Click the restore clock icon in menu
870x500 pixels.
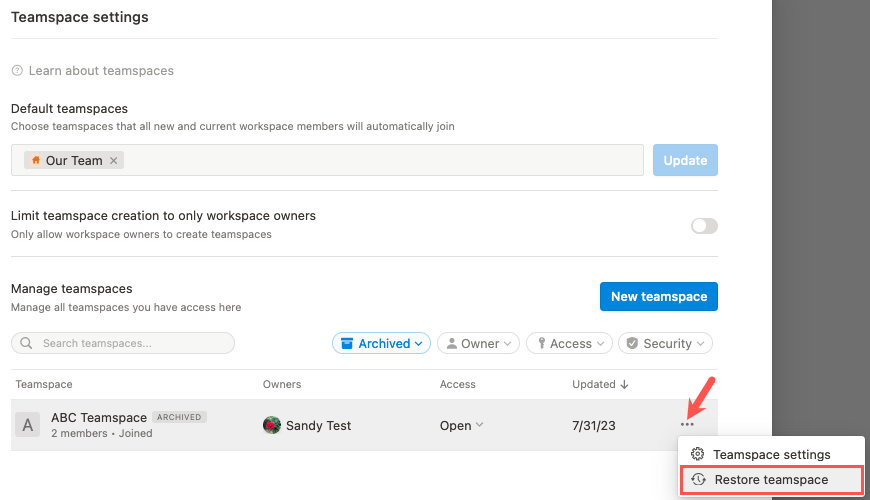(699, 479)
